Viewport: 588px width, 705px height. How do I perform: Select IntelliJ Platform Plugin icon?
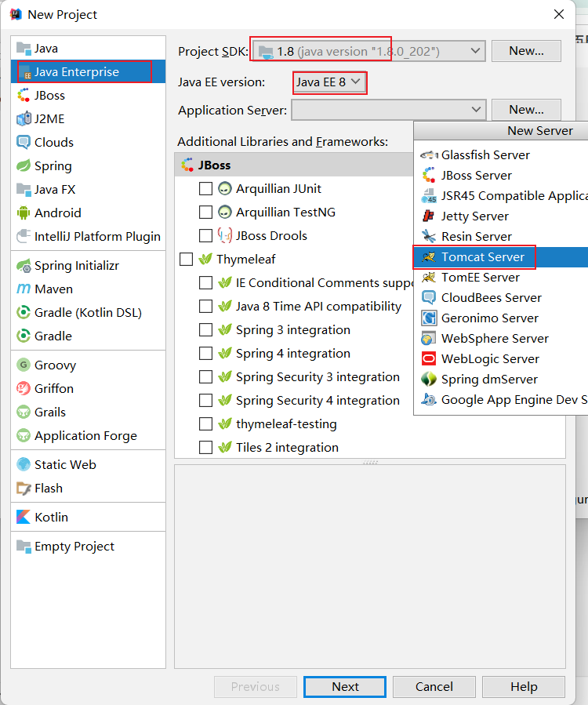click(x=24, y=237)
